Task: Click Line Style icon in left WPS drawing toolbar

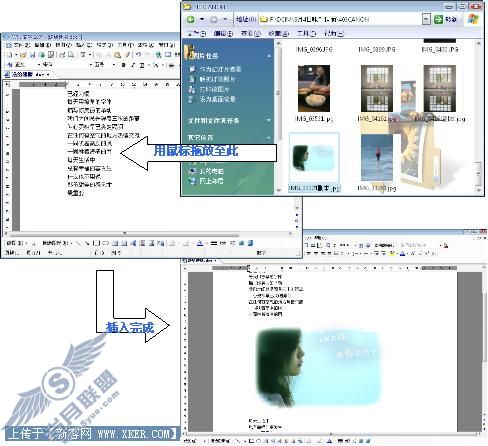Action: click(214, 243)
